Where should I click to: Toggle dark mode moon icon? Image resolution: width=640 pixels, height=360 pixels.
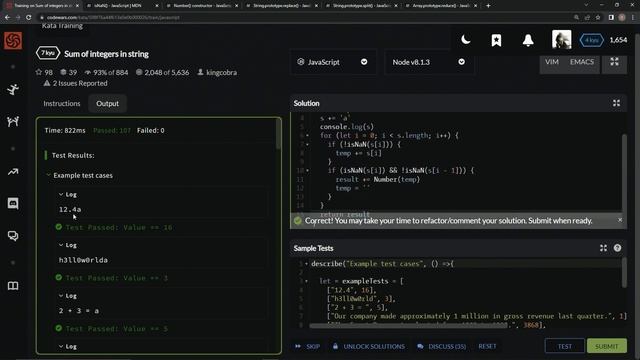[x=465, y=40]
